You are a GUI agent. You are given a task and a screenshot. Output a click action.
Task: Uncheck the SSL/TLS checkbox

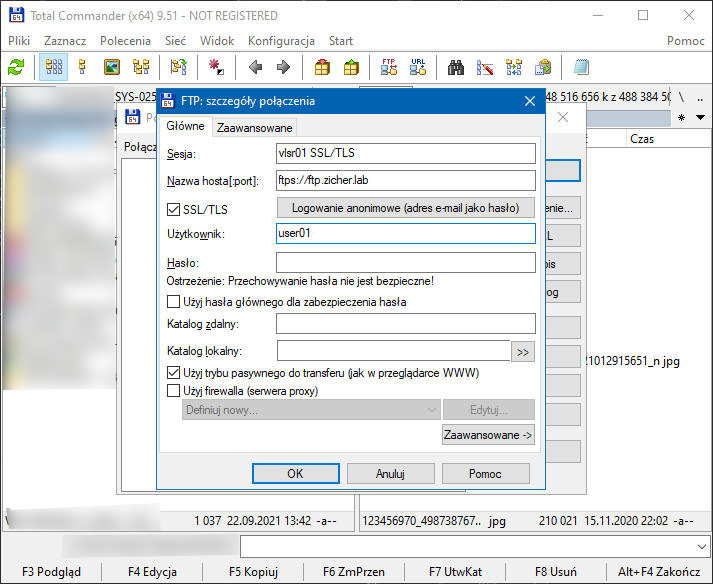point(174,208)
